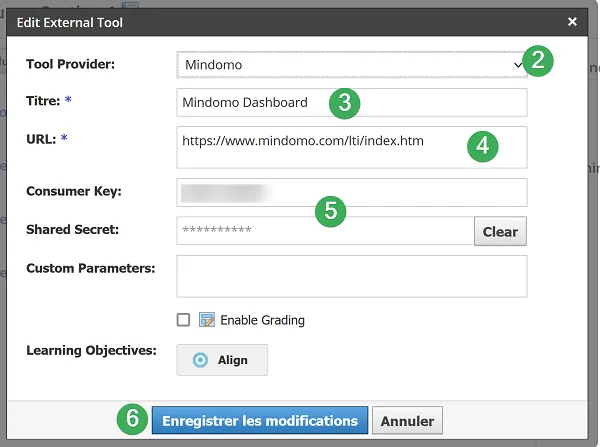Click the Learning Objectives label

(x=91, y=350)
